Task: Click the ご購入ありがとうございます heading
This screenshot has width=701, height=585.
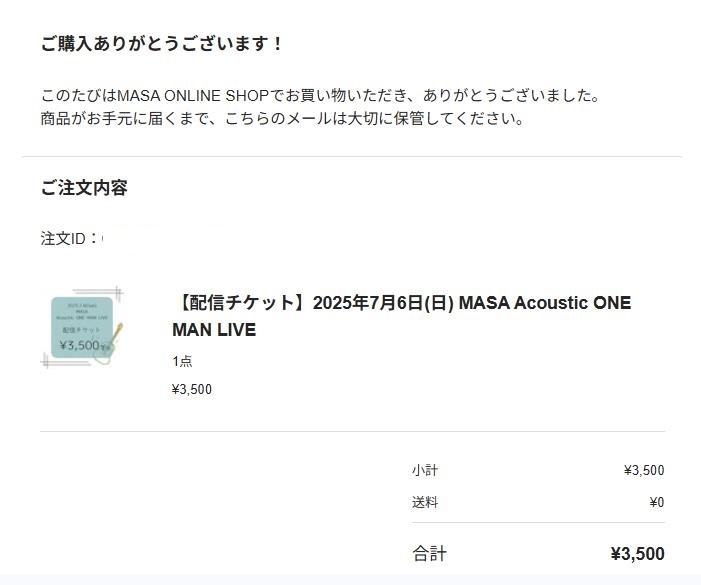Action: coord(162,44)
